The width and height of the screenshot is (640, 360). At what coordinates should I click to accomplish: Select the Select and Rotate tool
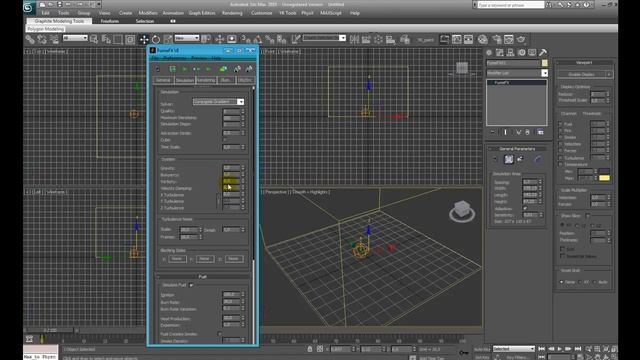(x=156, y=39)
